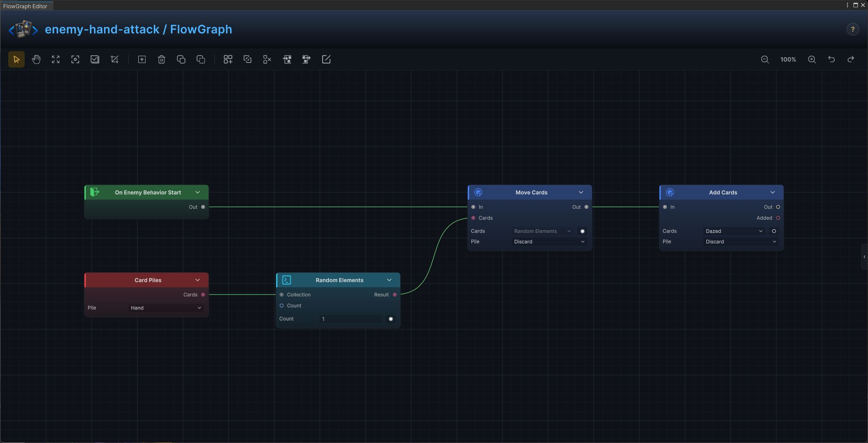Open Move Cards Cards dropdown Random Elements
This screenshot has width=868, height=443.
(x=543, y=231)
